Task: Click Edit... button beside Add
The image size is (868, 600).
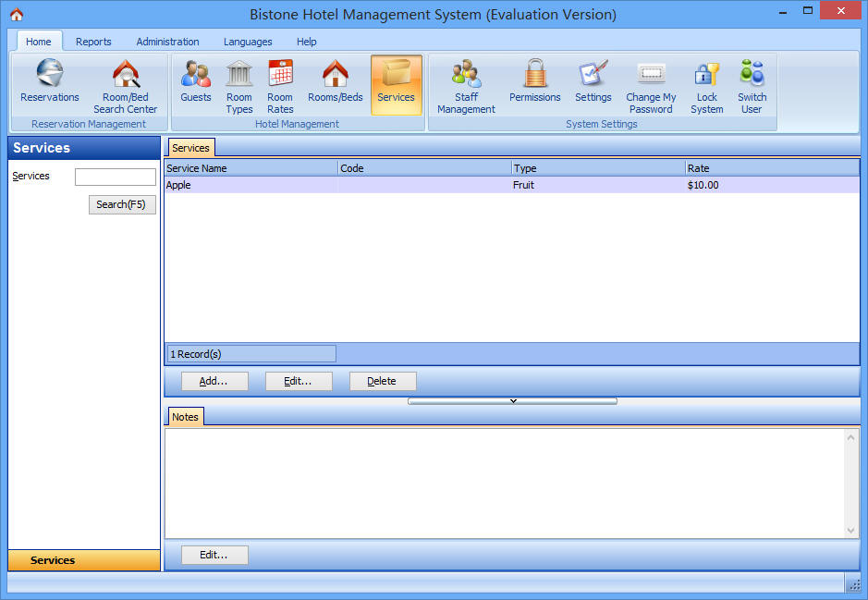Action: [299, 381]
